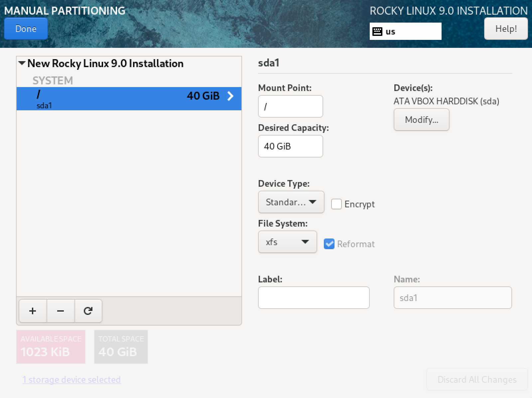The image size is (532, 398).
Task: Toggle the Encrypt checkbox
Action: (x=336, y=204)
